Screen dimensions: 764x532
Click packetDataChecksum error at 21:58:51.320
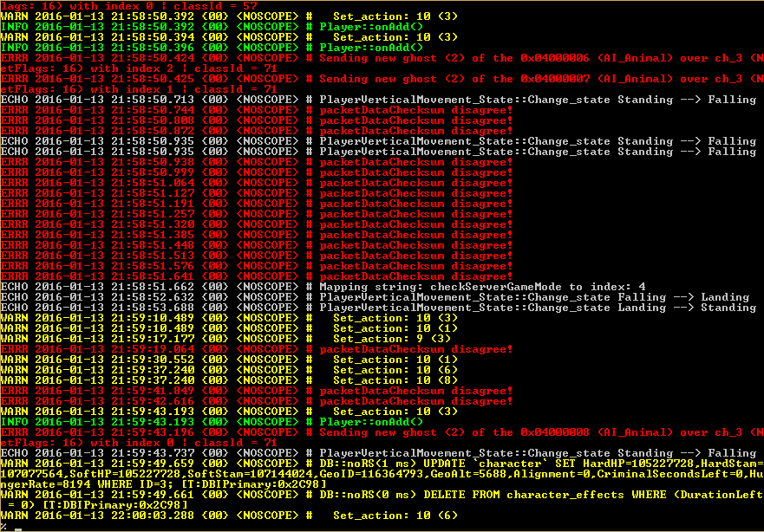(x=257, y=224)
